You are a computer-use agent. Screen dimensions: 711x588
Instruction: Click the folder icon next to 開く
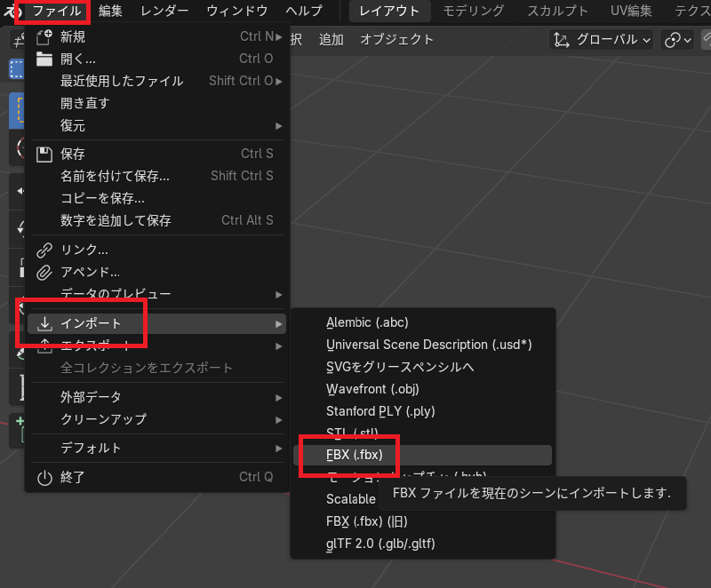(44, 59)
